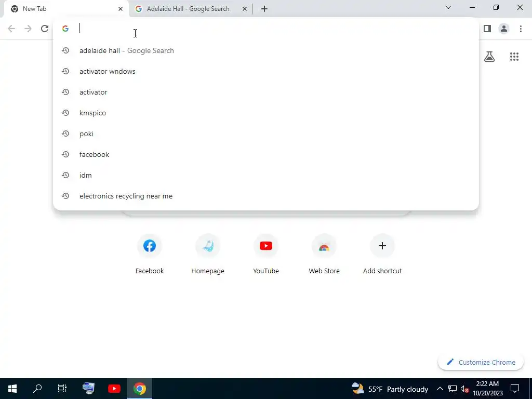Open the clock showing 2:22 AM
The height and width of the screenshot is (399, 532).
487,389
